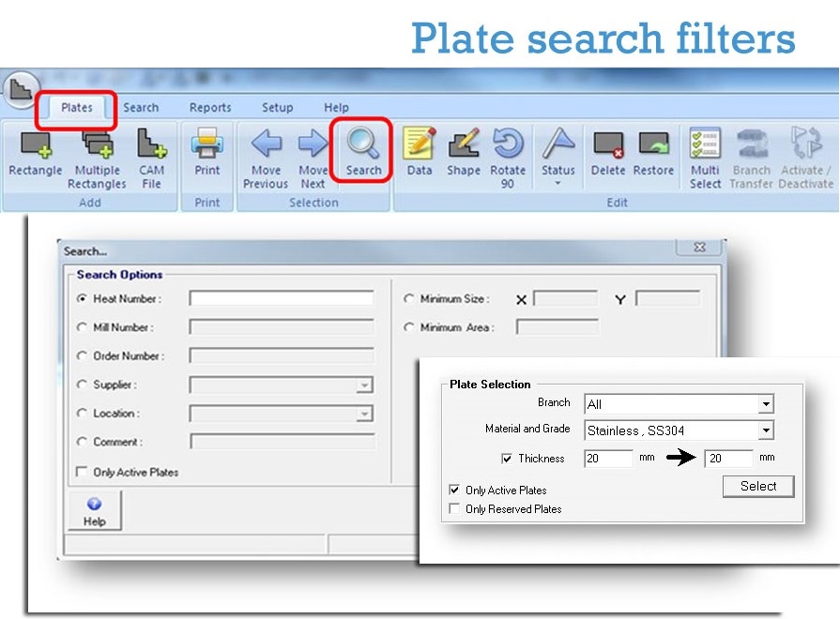Choose the Minimum Size radio option
The width and height of the screenshot is (840, 619).
[x=409, y=298]
